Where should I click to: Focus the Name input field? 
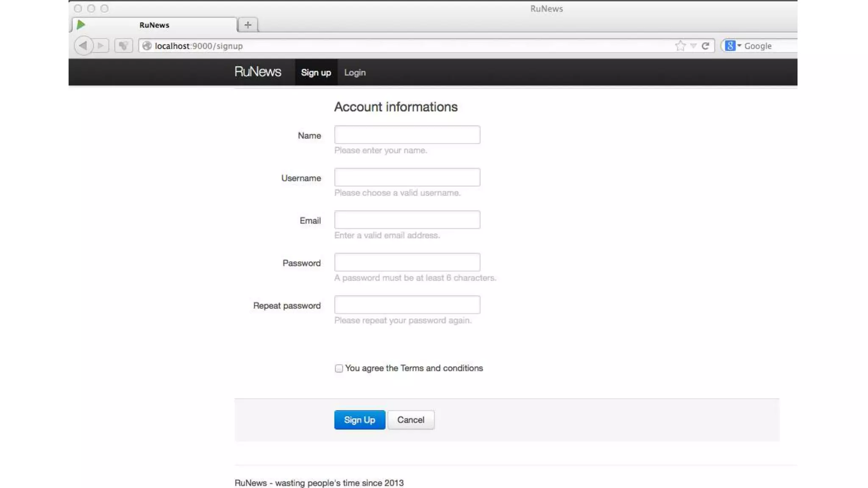pos(407,135)
